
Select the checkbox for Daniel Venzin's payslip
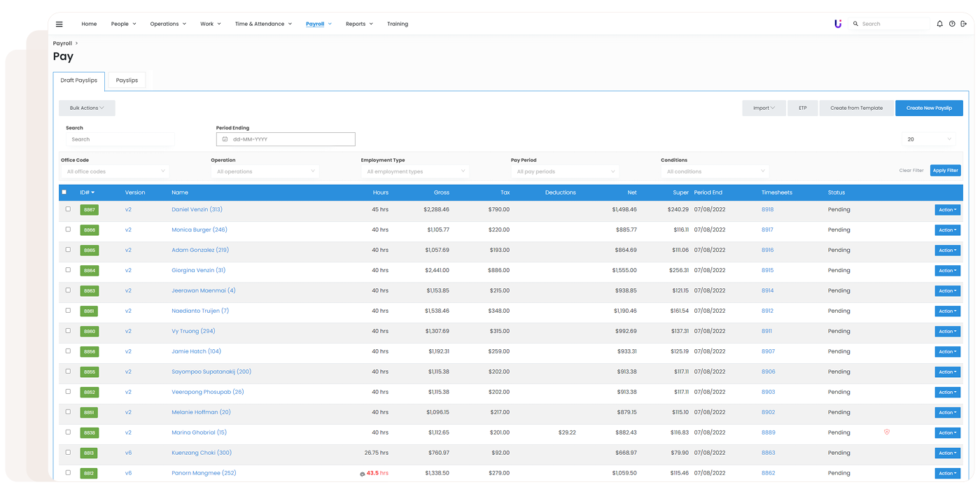point(68,209)
